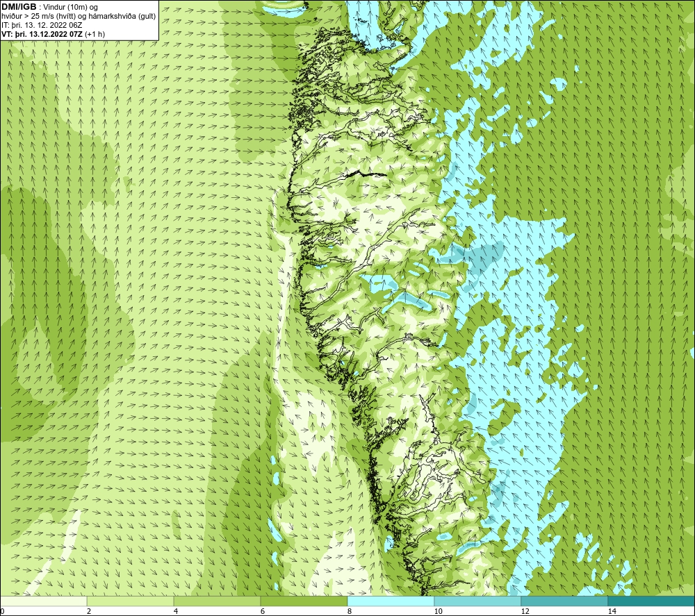Screen dimensions: 695x616
Task: Click the '6' label on the colour scale
Action: (x=263, y=611)
